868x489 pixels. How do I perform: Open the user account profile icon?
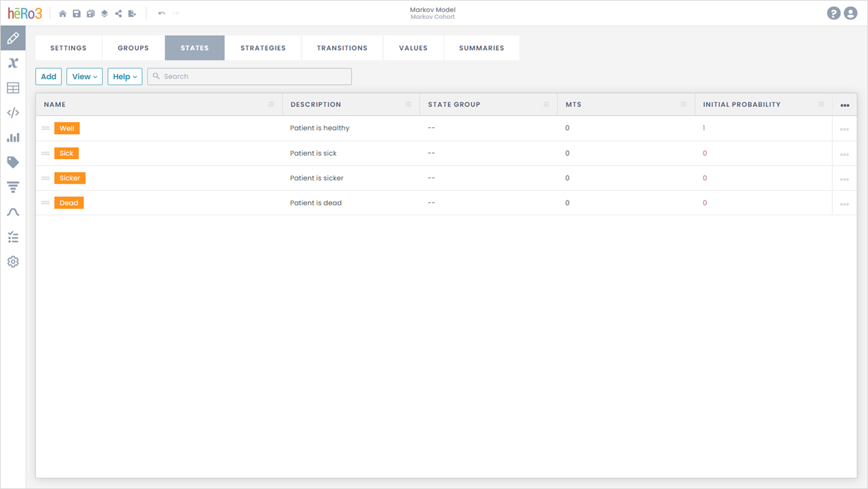(850, 14)
